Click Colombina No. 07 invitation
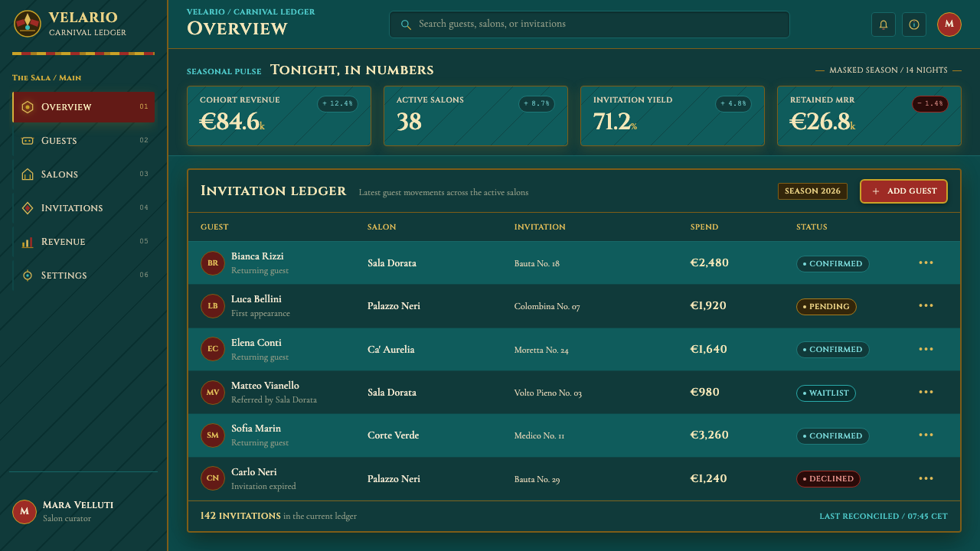The width and height of the screenshot is (980, 551). tap(547, 307)
